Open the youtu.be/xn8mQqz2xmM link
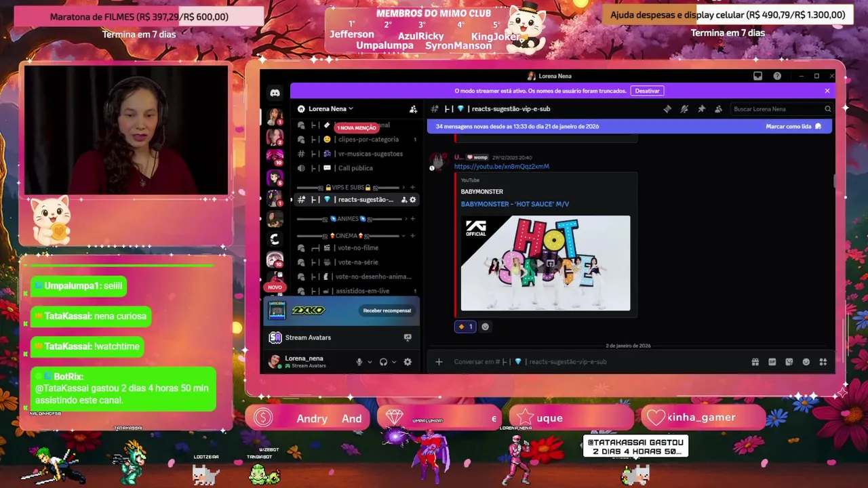Screen dimensions: 868x488 point(501,167)
